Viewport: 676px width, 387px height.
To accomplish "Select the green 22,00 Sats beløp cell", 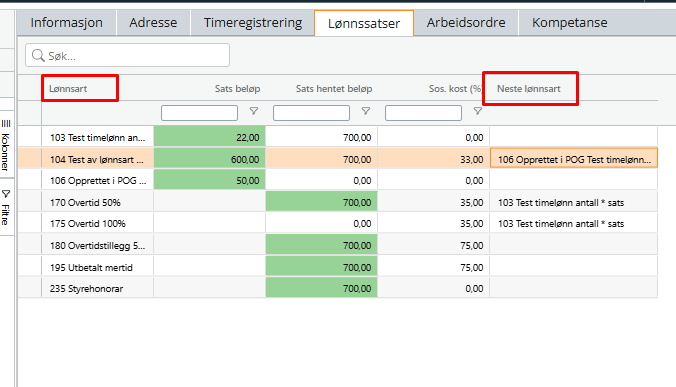I will 210,137.
